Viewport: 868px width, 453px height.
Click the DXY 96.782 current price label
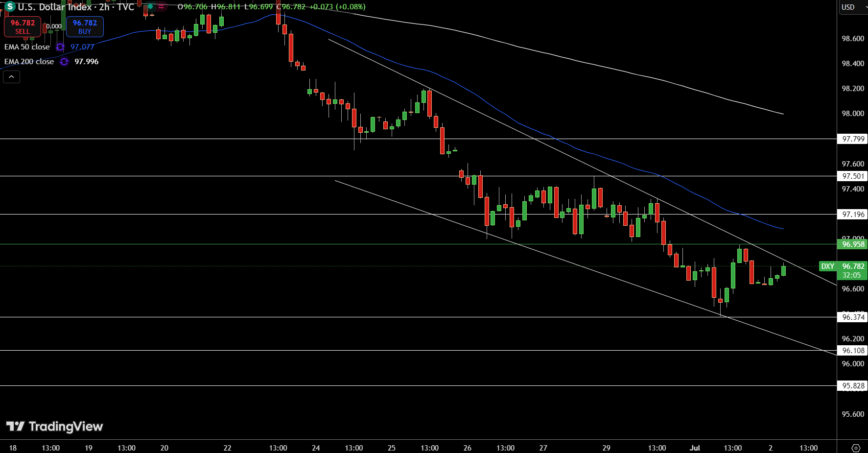pyautogui.click(x=843, y=270)
